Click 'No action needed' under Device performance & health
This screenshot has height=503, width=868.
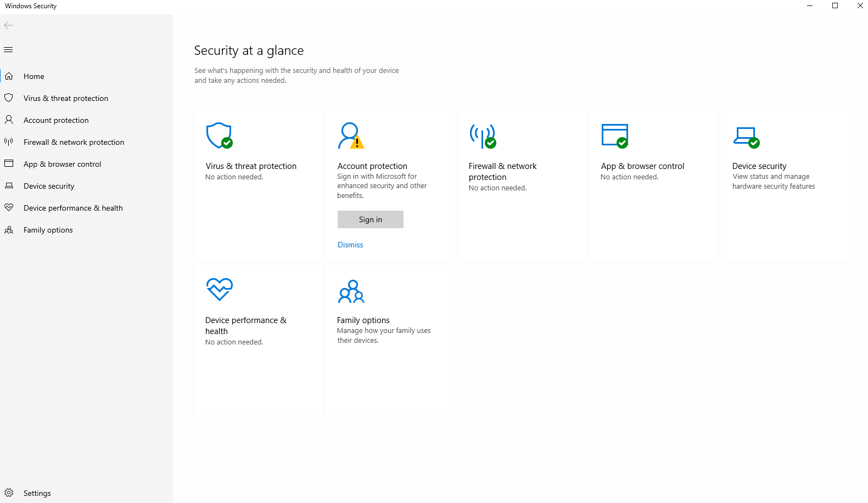tap(234, 342)
